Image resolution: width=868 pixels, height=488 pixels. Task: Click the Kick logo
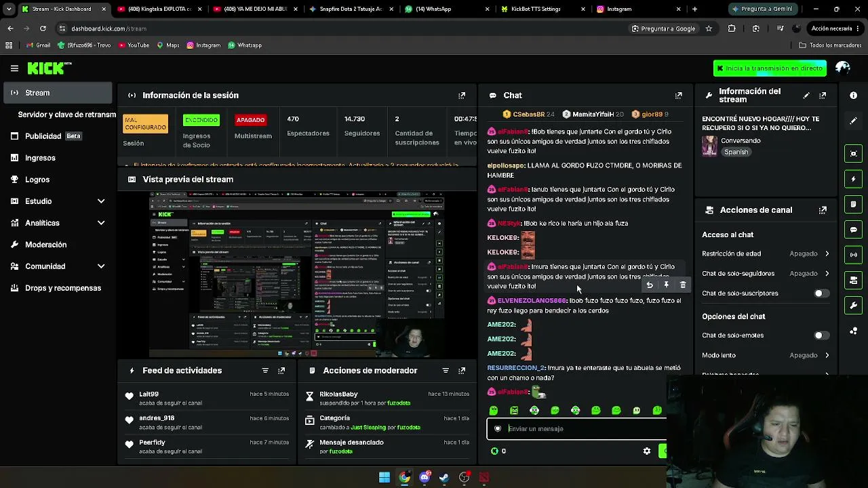click(50, 68)
